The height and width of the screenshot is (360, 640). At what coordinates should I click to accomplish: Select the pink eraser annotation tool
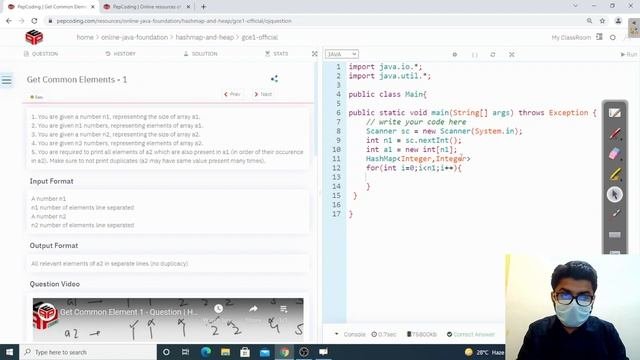615,154
